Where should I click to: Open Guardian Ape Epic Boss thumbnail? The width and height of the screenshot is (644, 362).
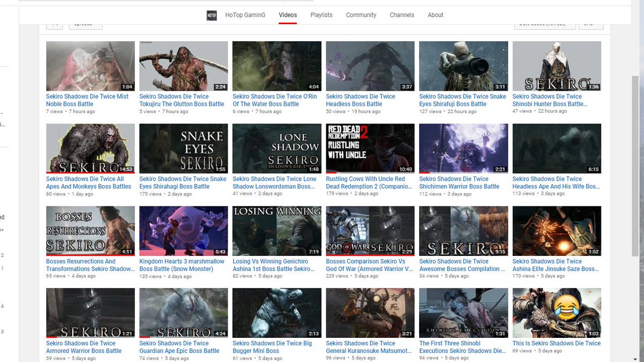(184, 313)
